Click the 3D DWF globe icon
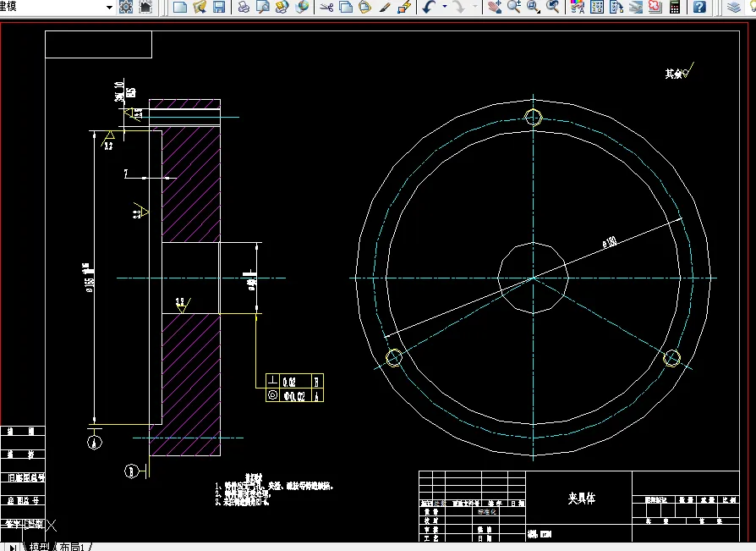 (302, 7)
